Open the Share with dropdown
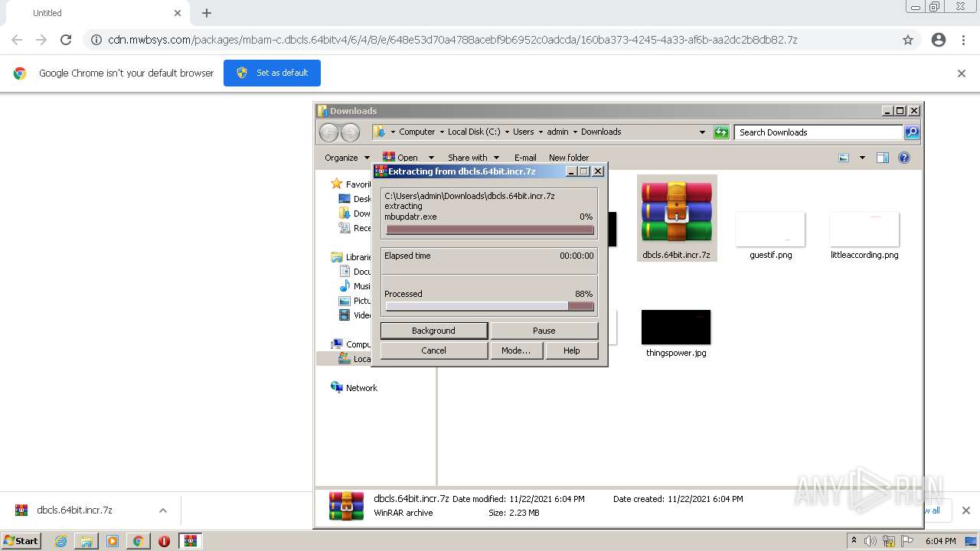The height and width of the screenshot is (551, 980). tap(473, 158)
